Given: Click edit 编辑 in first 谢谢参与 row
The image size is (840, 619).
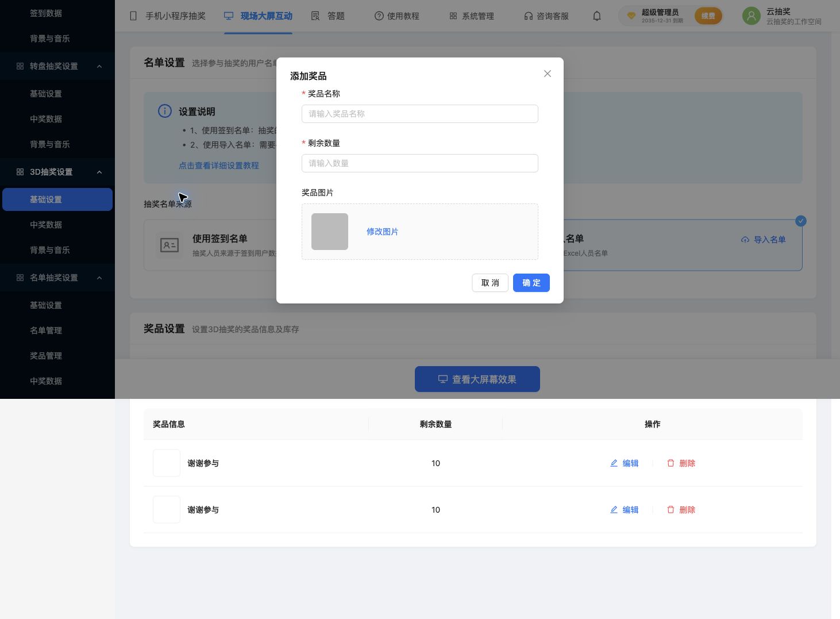Looking at the screenshot, I should (x=624, y=463).
